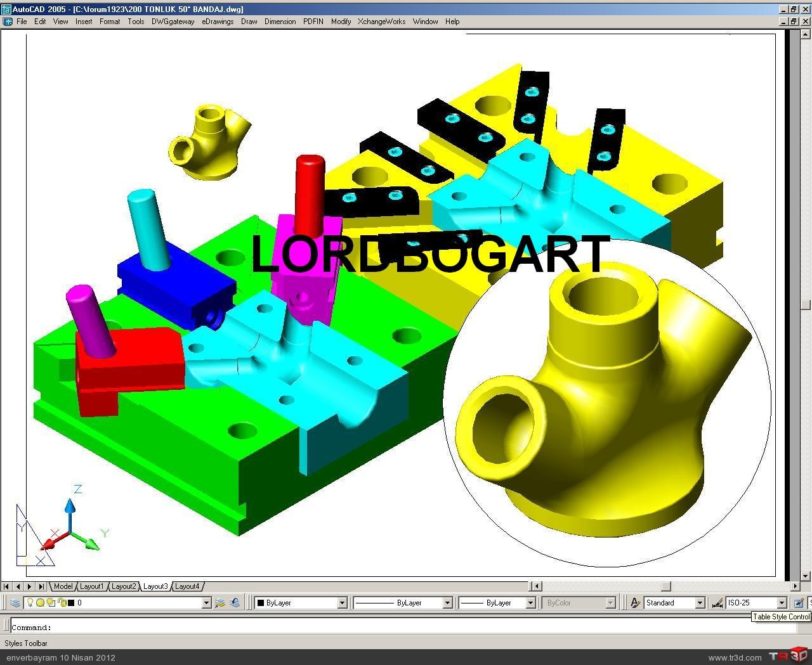The image size is (812, 665).
Task: Open the Format menu
Action: pos(110,22)
